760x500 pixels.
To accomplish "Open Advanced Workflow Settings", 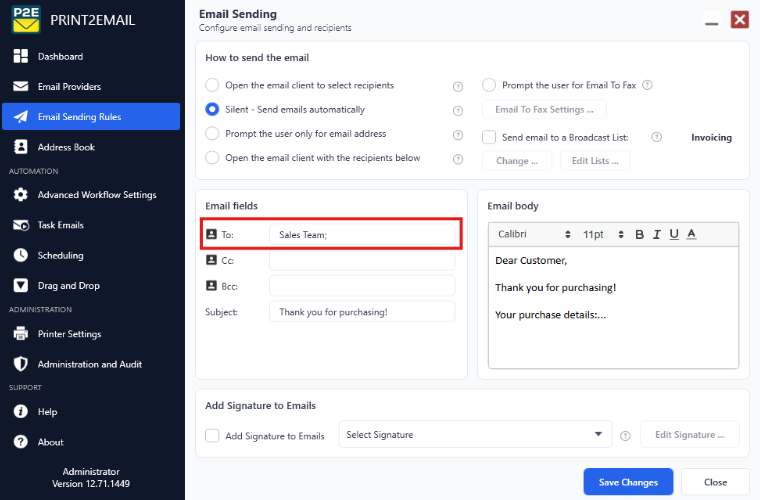I will click(x=91, y=194).
